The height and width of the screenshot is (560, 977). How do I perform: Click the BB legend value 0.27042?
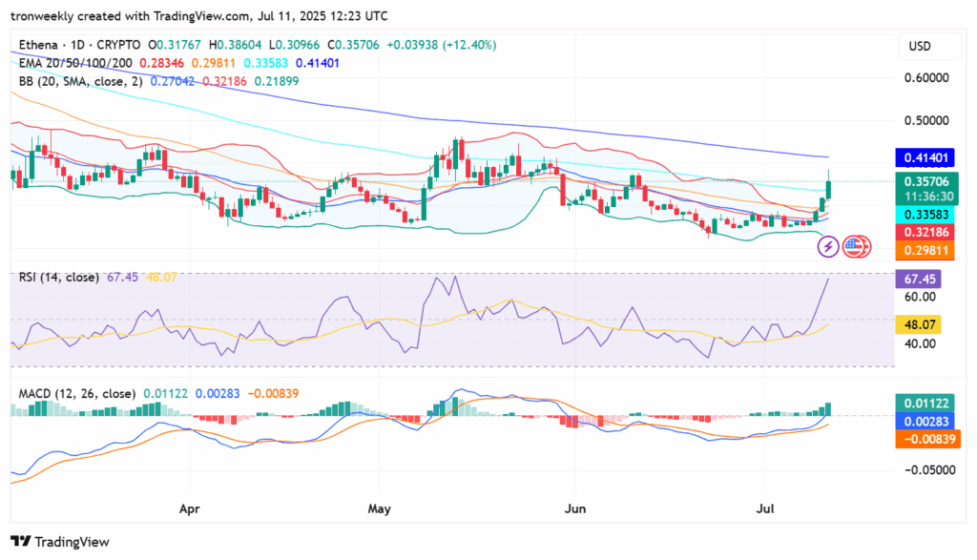click(173, 81)
